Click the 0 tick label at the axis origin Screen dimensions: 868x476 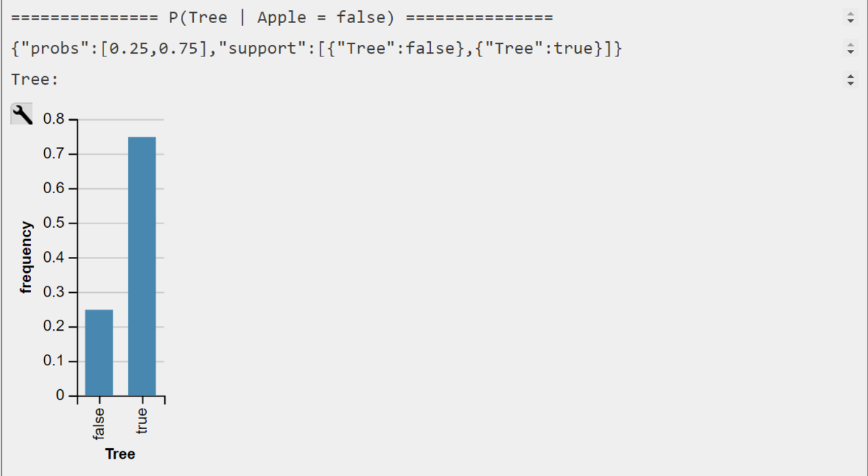60,396
